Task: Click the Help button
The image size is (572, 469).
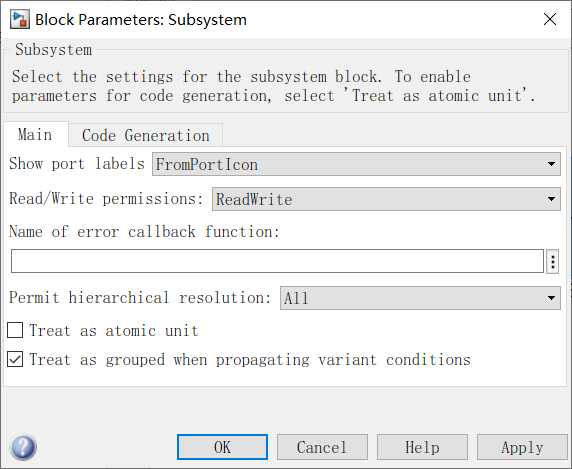Action: (422, 447)
